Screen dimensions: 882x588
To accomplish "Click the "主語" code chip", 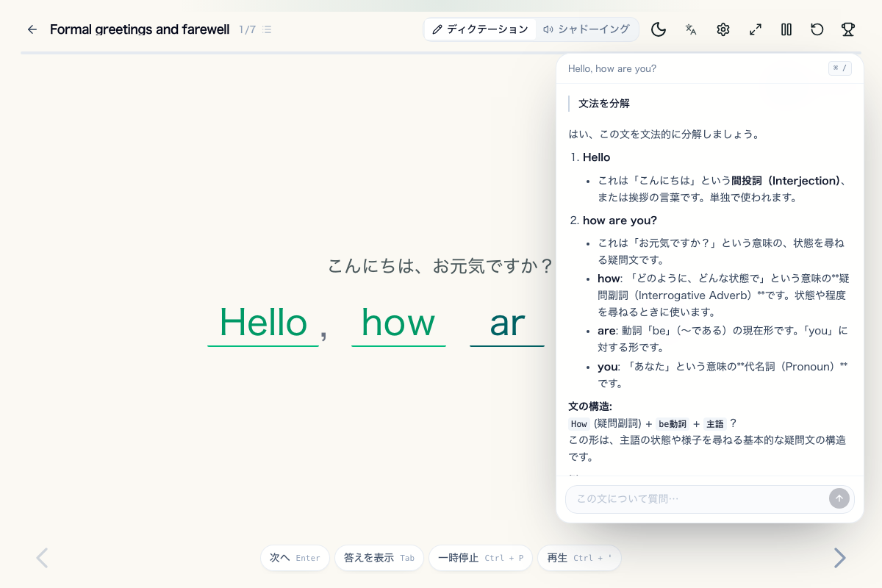I will click(715, 424).
